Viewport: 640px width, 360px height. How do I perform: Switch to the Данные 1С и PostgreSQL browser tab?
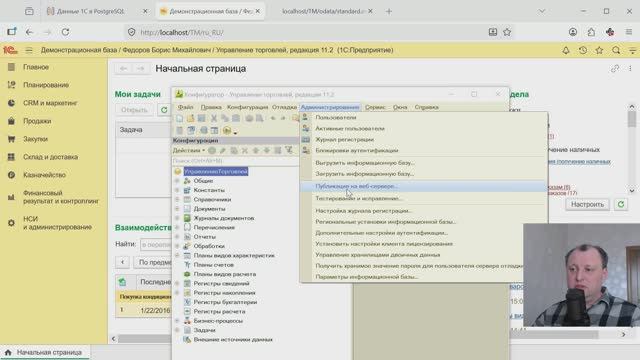(x=97, y=11)
